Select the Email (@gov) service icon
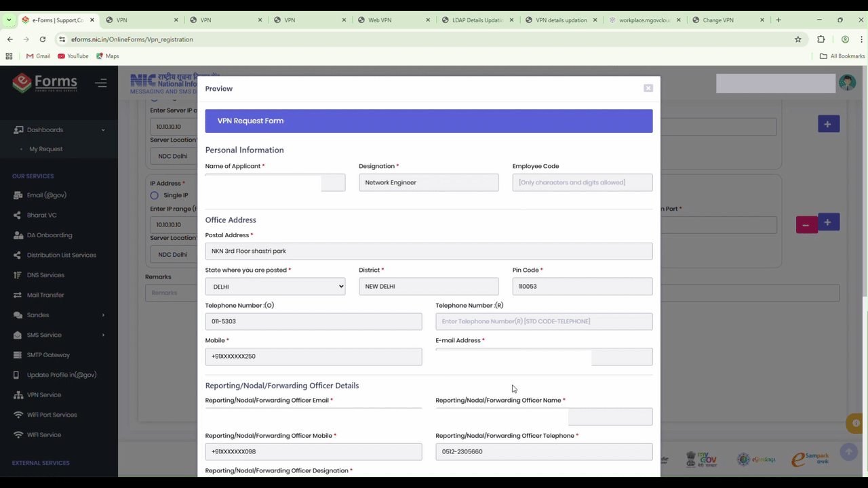 pyautogui.click(x=18, y=195)
